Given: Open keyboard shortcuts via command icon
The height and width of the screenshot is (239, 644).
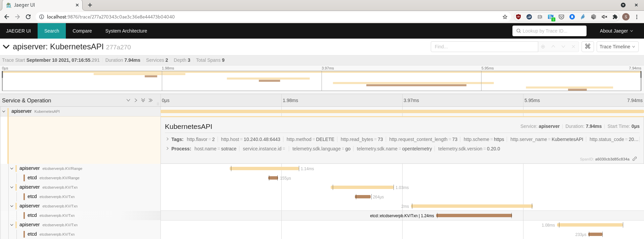Looking at the screenshot, I should tap(588, 47).
